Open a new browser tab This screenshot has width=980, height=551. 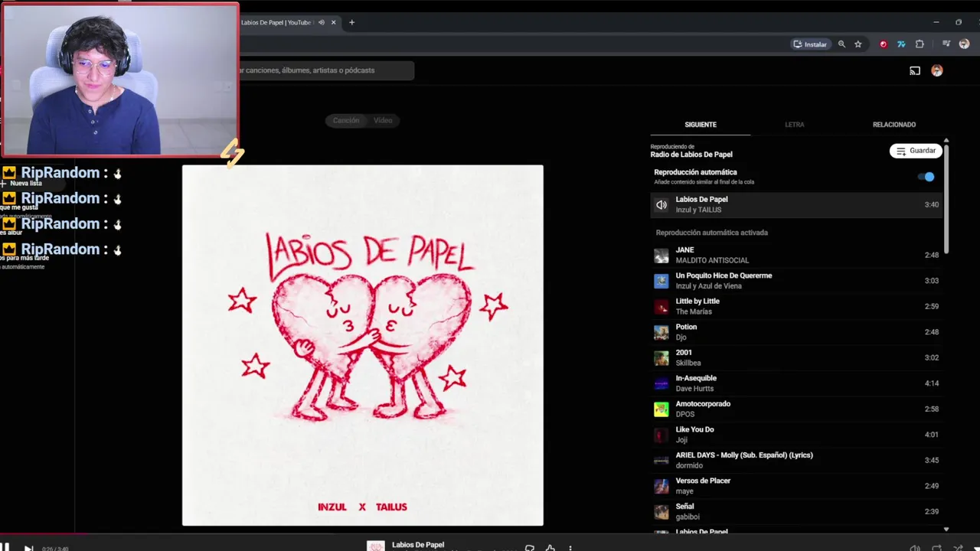[x=351, y=22]
